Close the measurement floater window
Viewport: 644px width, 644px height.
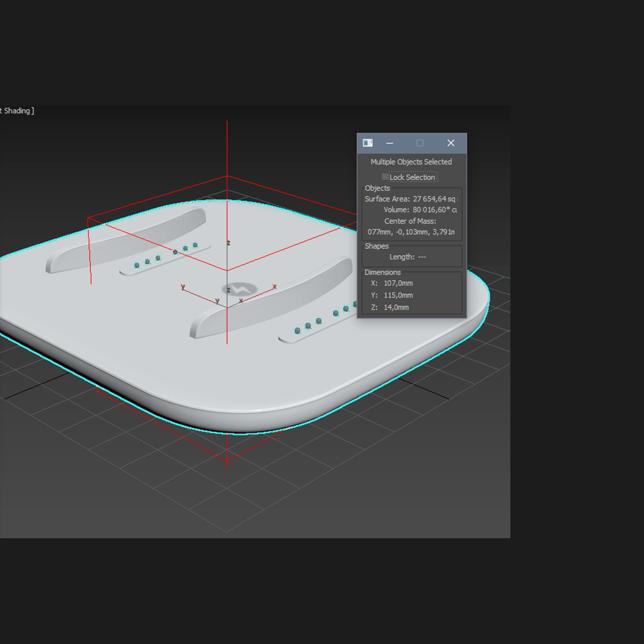click(x=451, y=143)
